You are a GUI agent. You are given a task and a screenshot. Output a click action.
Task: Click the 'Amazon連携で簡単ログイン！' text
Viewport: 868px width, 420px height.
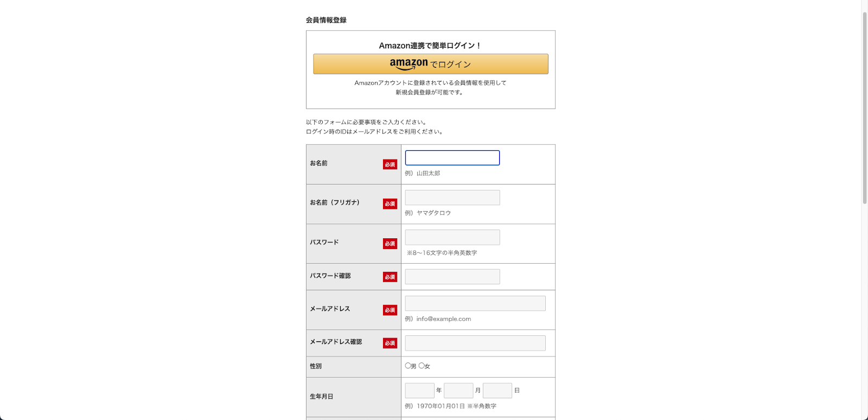[430, 46]
